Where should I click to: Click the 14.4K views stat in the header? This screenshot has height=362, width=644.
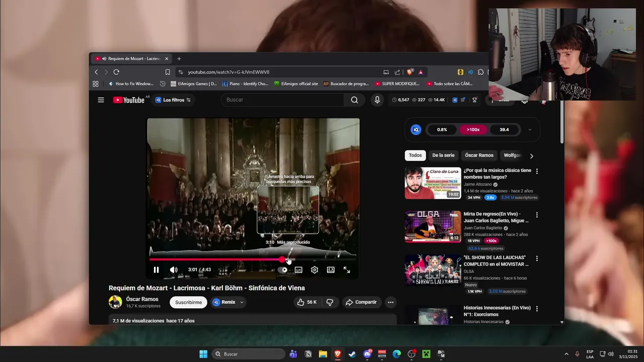(x=437, y=100)
